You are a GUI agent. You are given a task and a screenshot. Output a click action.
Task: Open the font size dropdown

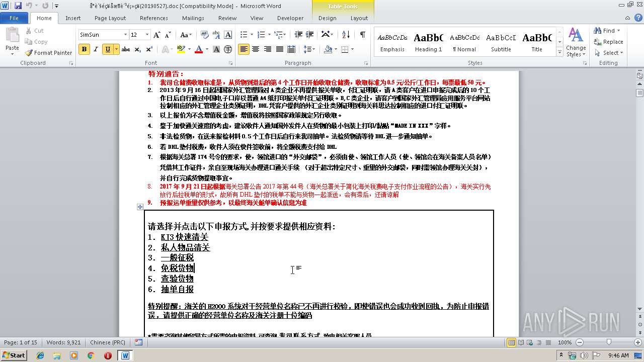tap(147, 35)
